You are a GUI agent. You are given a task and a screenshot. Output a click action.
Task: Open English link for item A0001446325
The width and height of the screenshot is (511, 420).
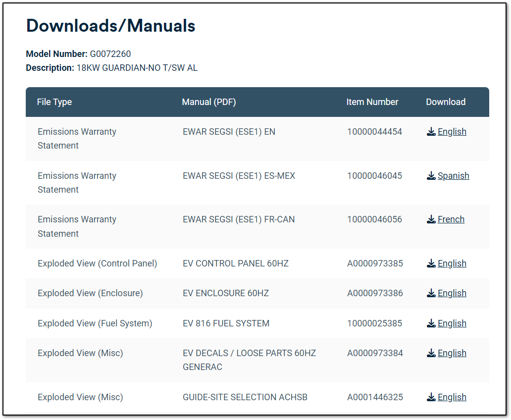(452, 397)
